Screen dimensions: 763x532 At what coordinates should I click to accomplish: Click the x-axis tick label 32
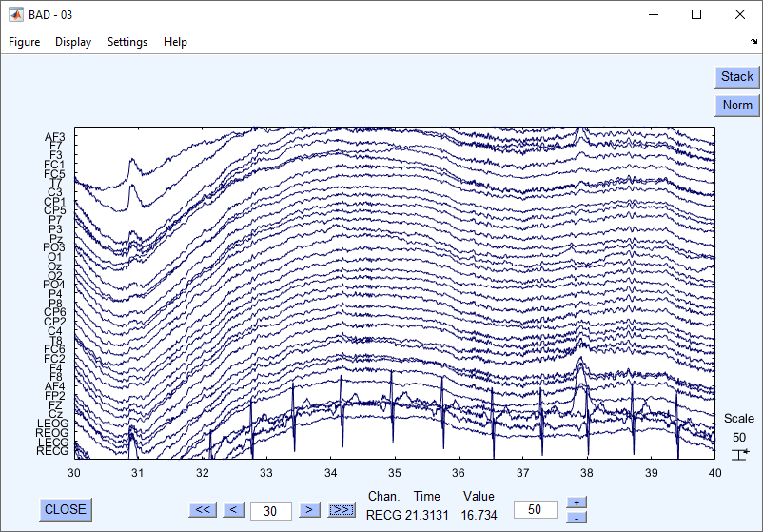coord(203,473)
